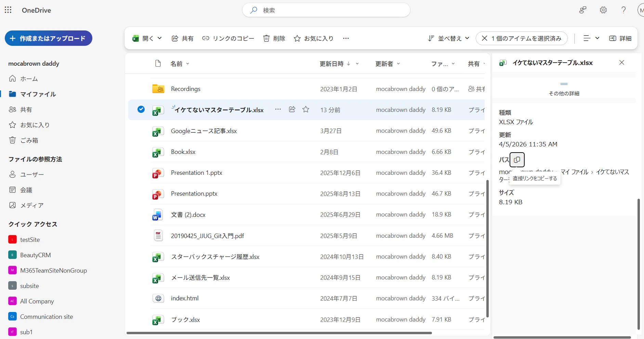Click the help question mark icon
644x339 pixels.
click(623, 10)
